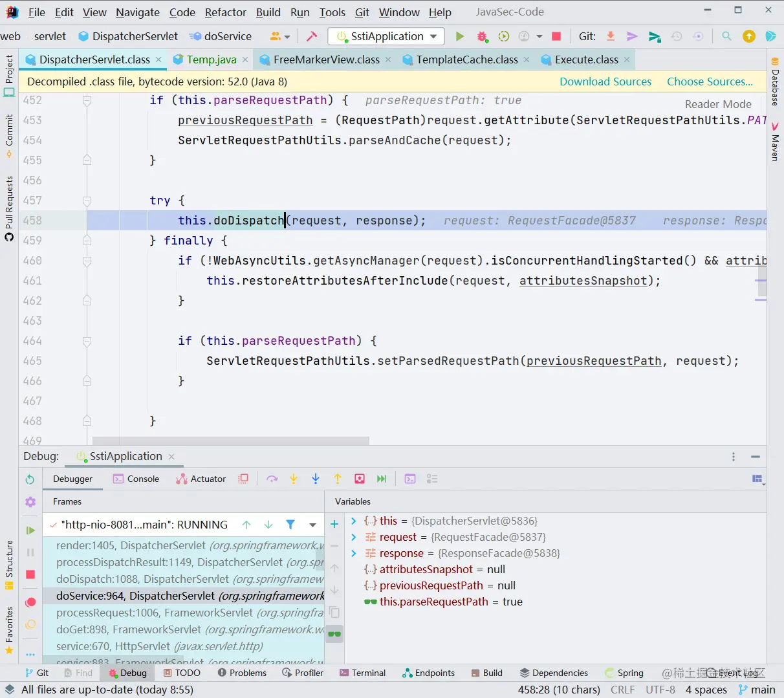Toggle the Project tool window on left sidebar

[x=9, y=76]
